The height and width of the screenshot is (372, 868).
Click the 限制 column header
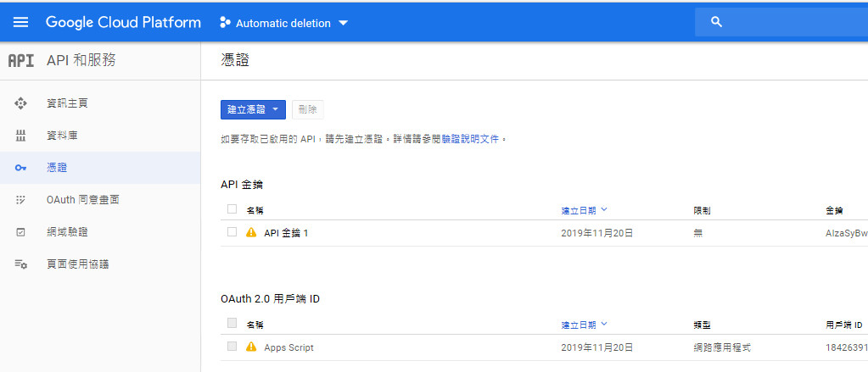click(702, 211)
